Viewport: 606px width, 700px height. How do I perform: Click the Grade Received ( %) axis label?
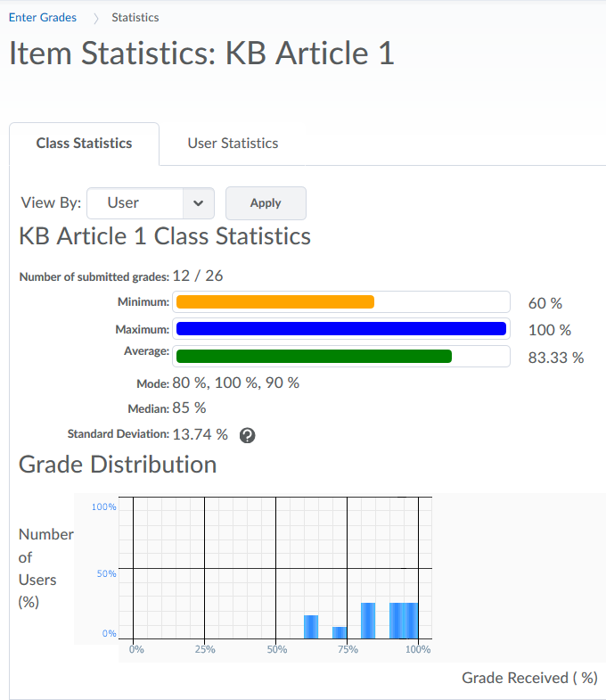pos(529,678)
